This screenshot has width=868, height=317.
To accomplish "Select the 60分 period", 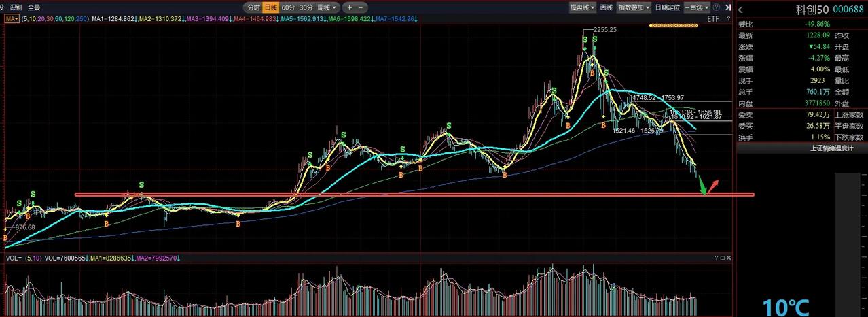I will coord(288,7).
